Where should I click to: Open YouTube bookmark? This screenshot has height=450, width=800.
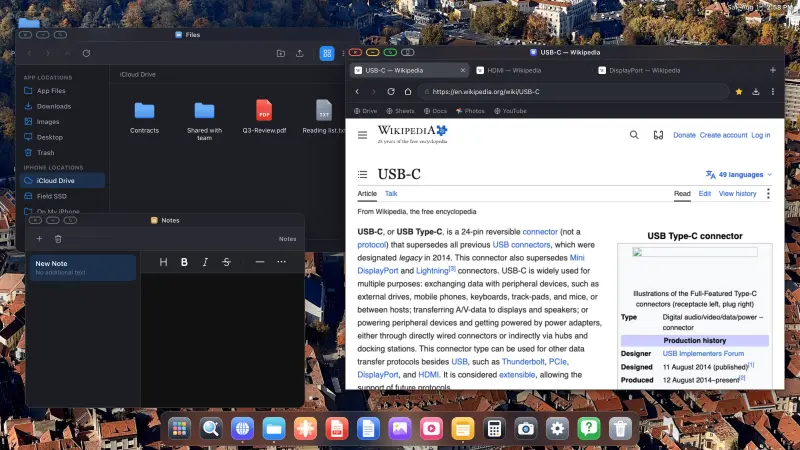point(510,111)
